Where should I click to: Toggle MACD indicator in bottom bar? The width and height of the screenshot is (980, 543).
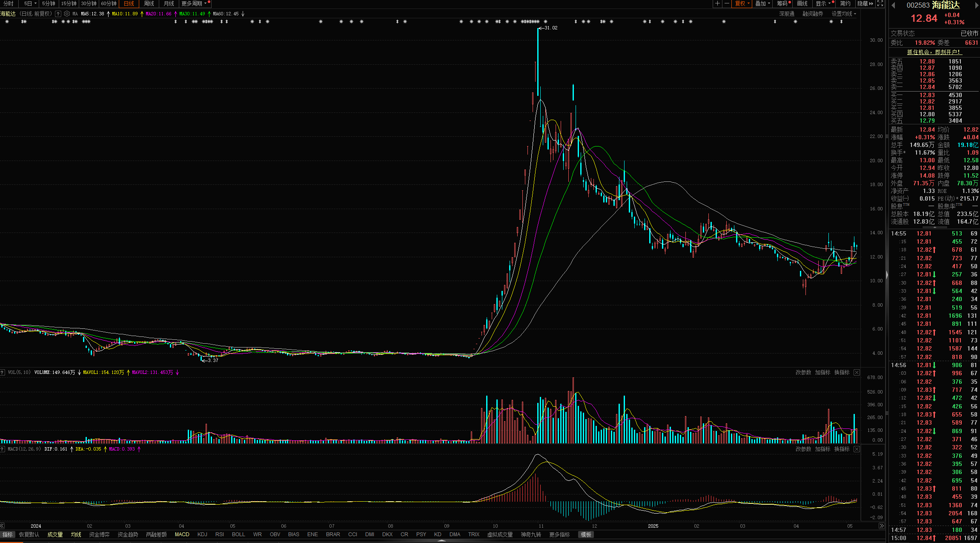182,534
